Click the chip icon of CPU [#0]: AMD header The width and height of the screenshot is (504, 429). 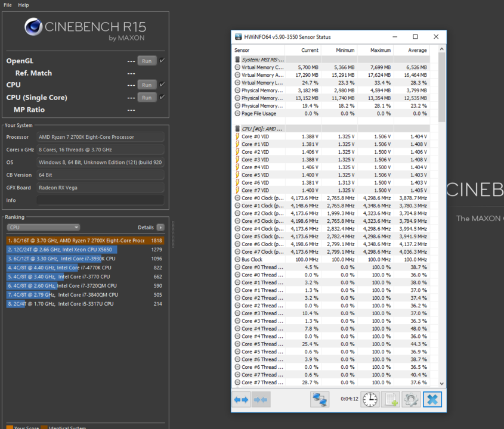(x=237, y=129)
